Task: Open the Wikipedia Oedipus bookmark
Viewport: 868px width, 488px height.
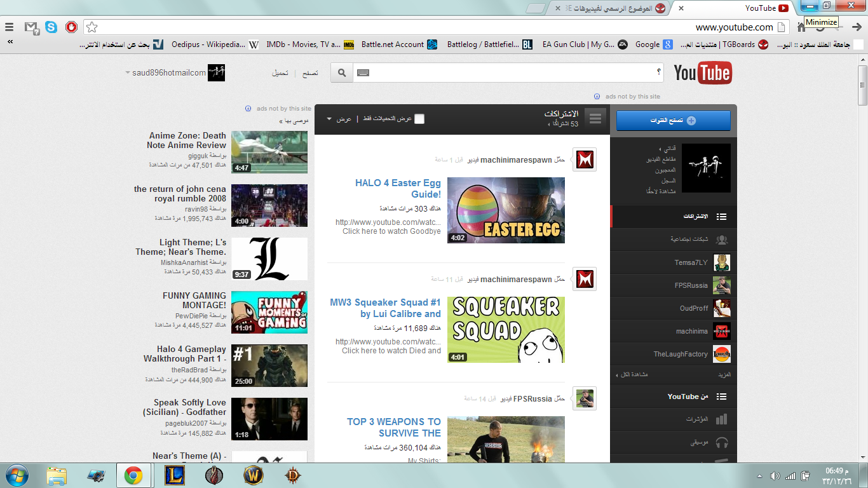Action: [x=215, y=44]
